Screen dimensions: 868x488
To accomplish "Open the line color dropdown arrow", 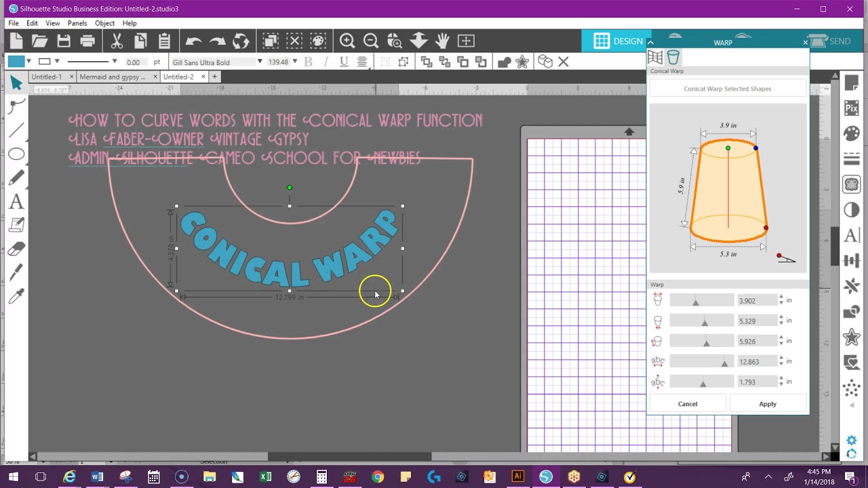I will click(59, 62).
